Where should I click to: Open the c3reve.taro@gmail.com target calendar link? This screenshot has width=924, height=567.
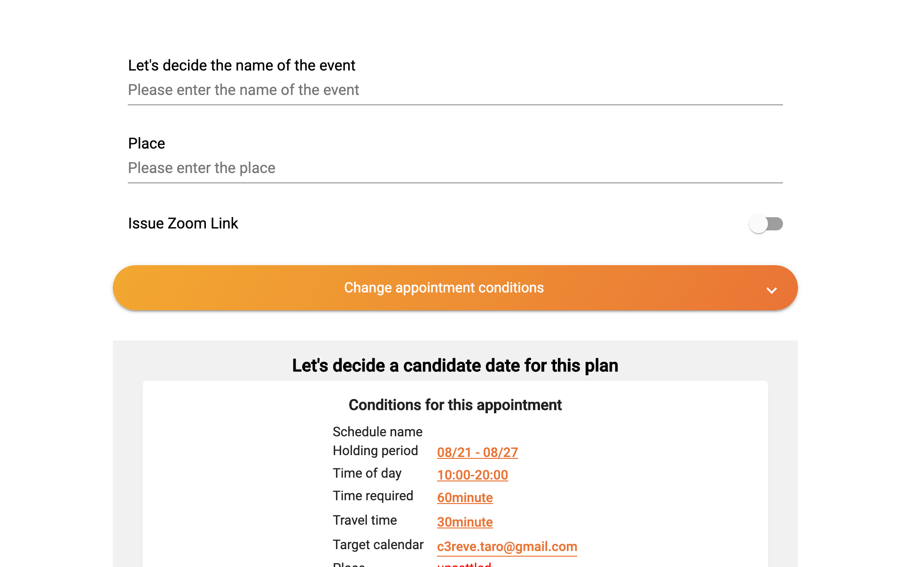[x=507, y=546]
